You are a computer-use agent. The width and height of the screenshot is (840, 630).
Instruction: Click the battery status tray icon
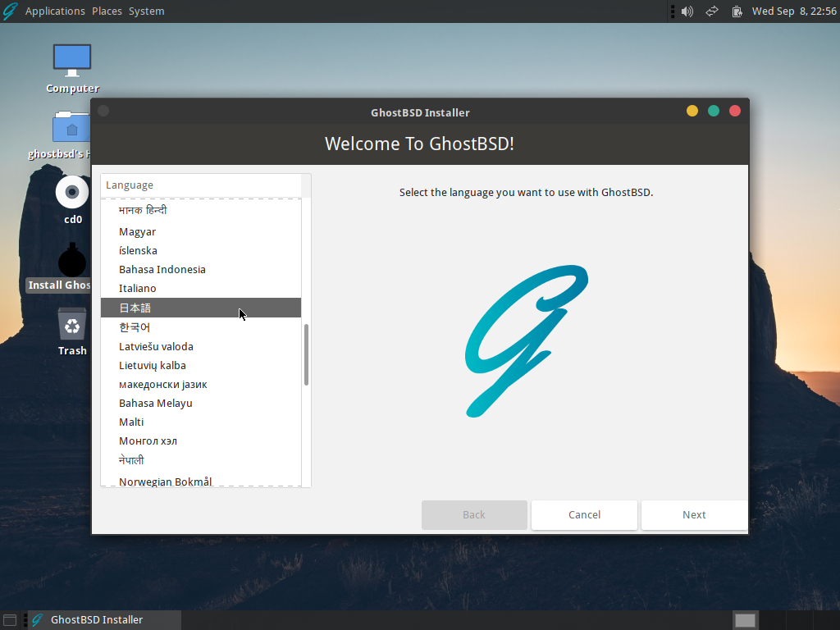(x=737, y=11)
